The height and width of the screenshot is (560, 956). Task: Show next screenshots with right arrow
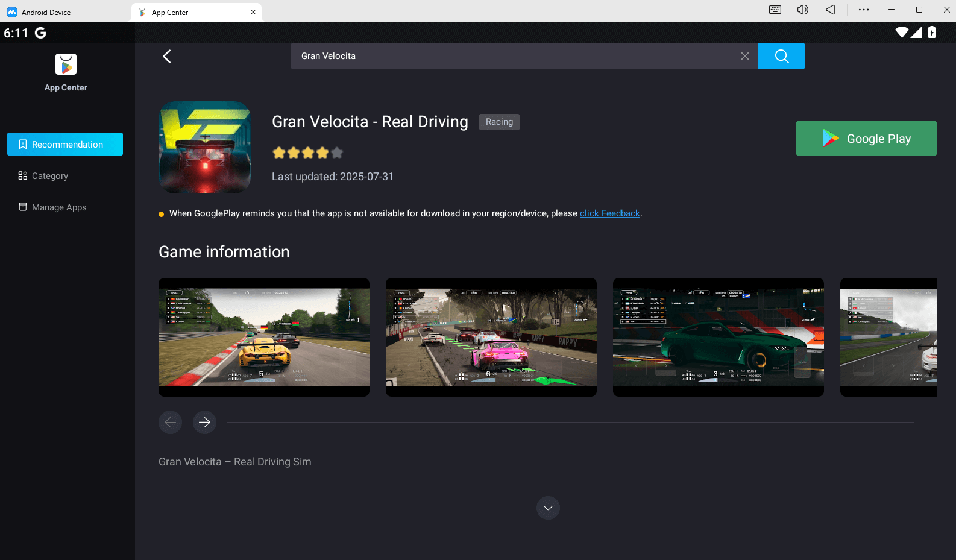pyautogui.click(x=205, y=422)
